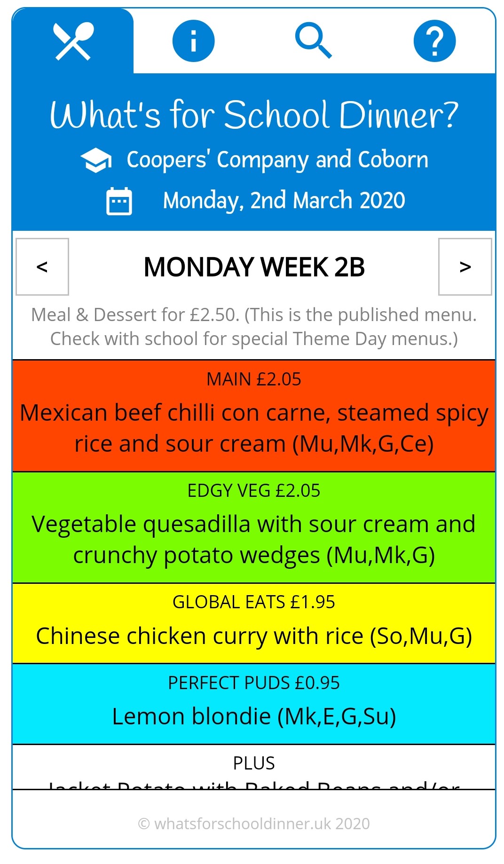Open the info tab
Viewport: 504px width, 864px height.
193,41
